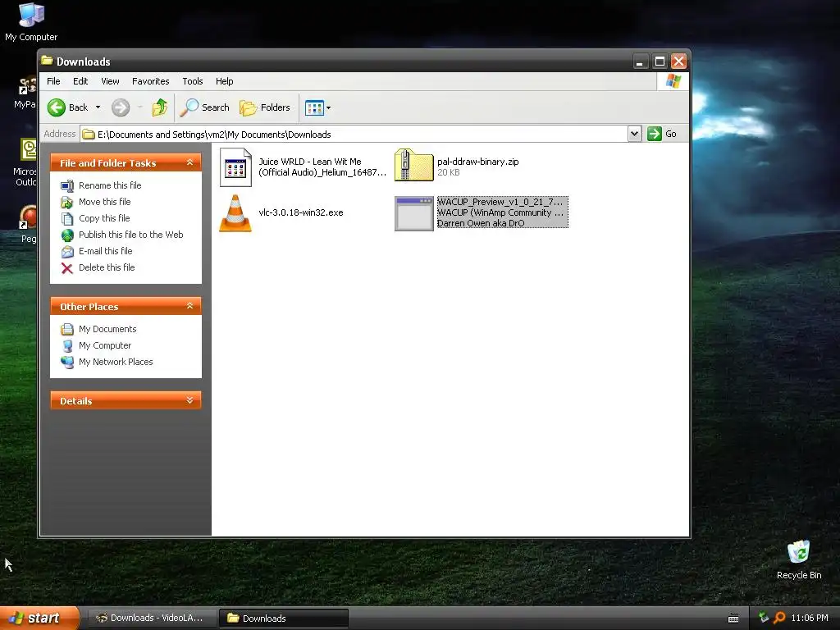This screenshot has height=630, width=840.
Task: Click Copy this file link
Action: (x=104, y=218)
